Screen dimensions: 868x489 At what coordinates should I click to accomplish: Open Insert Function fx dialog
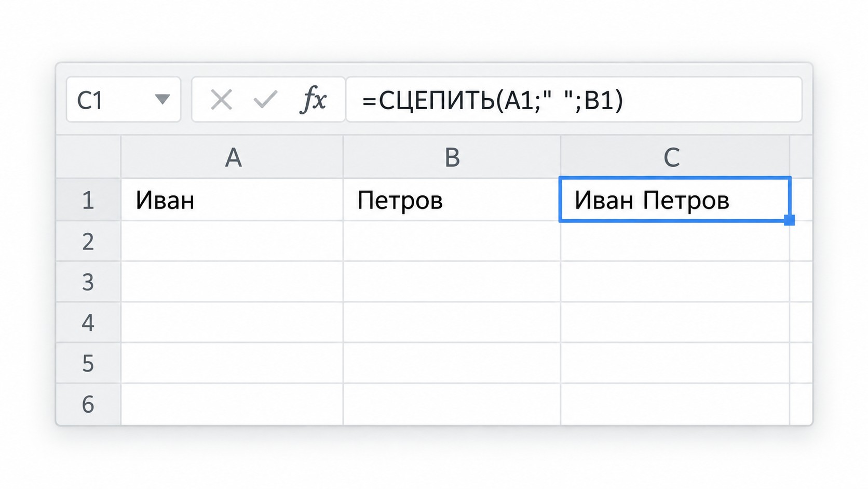(x=314, y=99)
